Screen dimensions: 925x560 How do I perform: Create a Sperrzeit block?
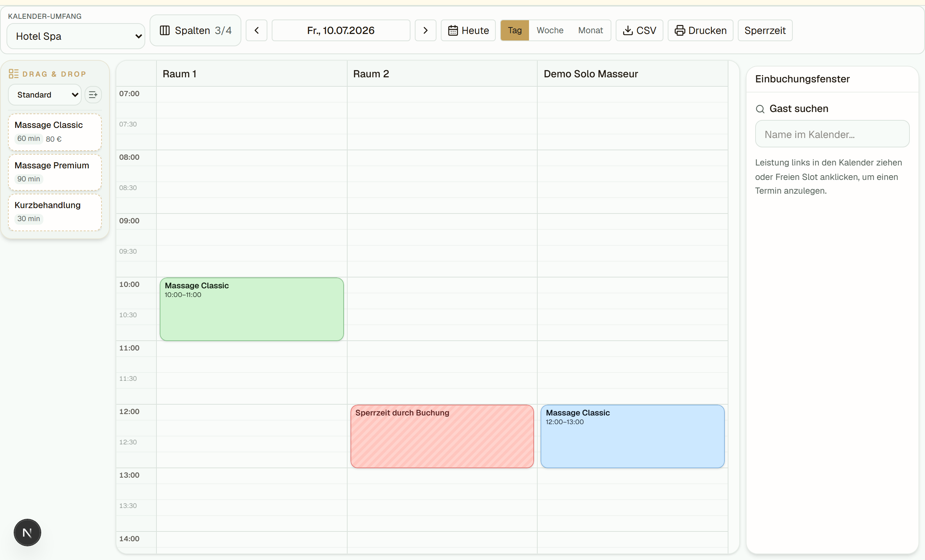pos(765,30)
